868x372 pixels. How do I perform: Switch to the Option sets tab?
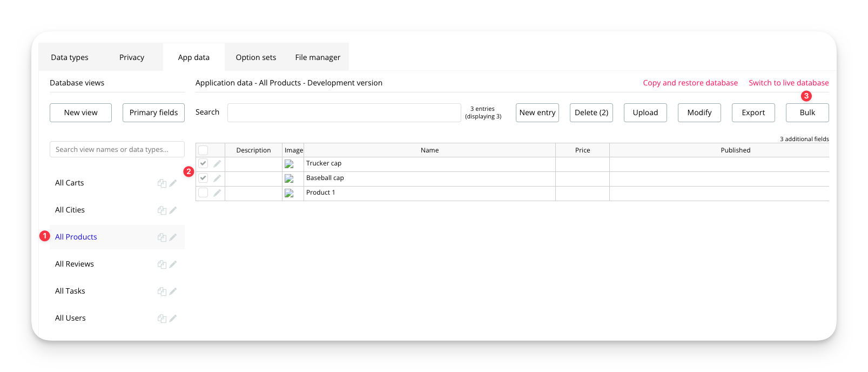256,57
